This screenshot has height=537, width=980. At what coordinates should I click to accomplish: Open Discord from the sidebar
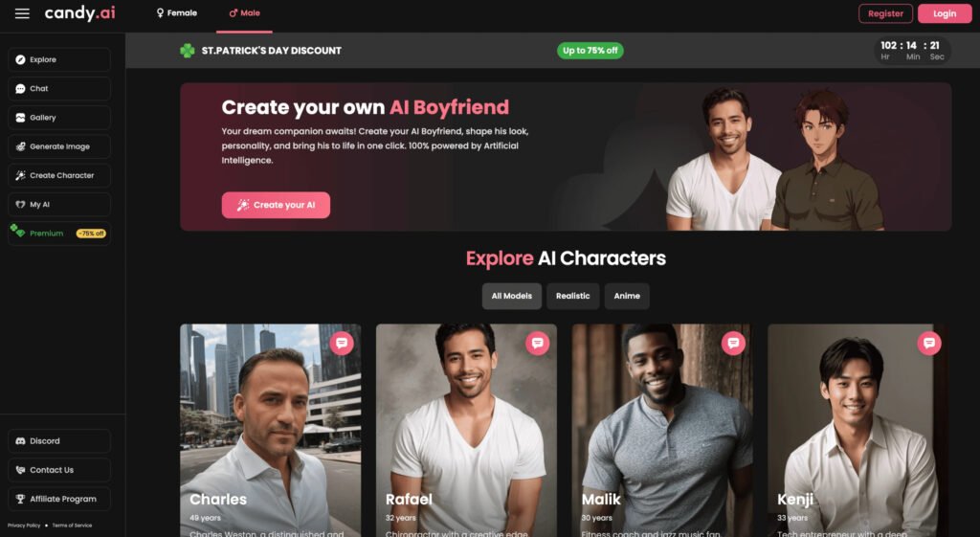click(x=59, y=440)
